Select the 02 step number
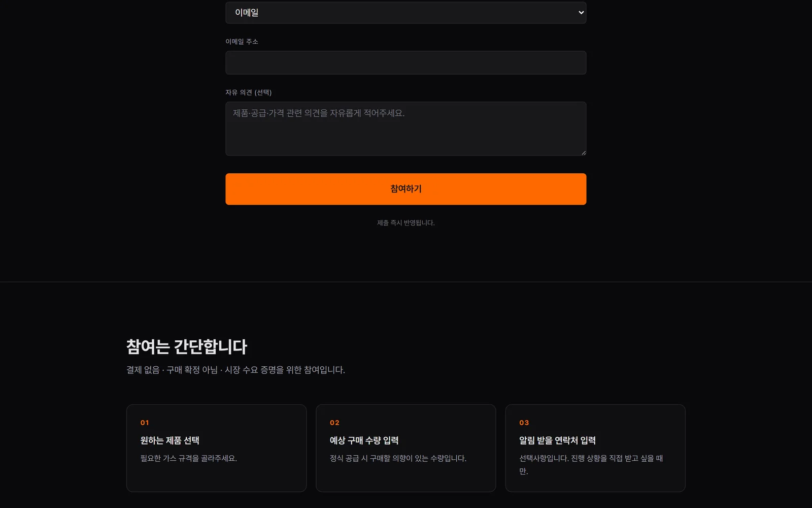This screenshot has width=812, height=508. pos(334,423)
